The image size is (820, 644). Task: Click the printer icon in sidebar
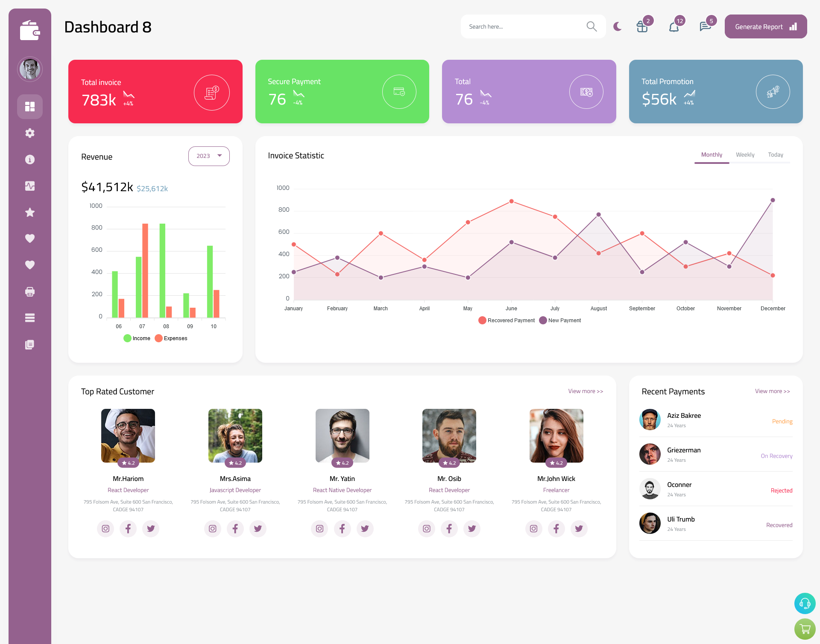coord(29,291)
